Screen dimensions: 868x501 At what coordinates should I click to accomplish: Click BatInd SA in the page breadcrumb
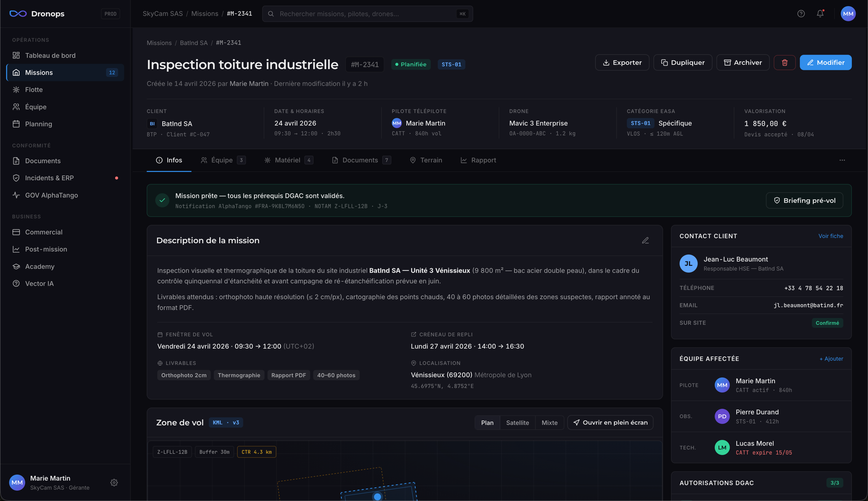click(x=194, y=43)
